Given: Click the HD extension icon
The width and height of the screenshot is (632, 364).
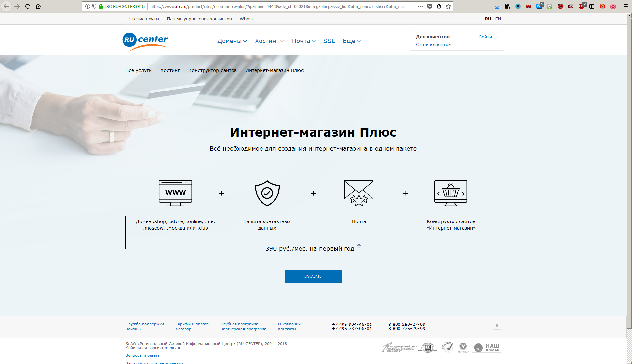Looking at the screenshot, I should pyautogui.click(x=571, y=6).
